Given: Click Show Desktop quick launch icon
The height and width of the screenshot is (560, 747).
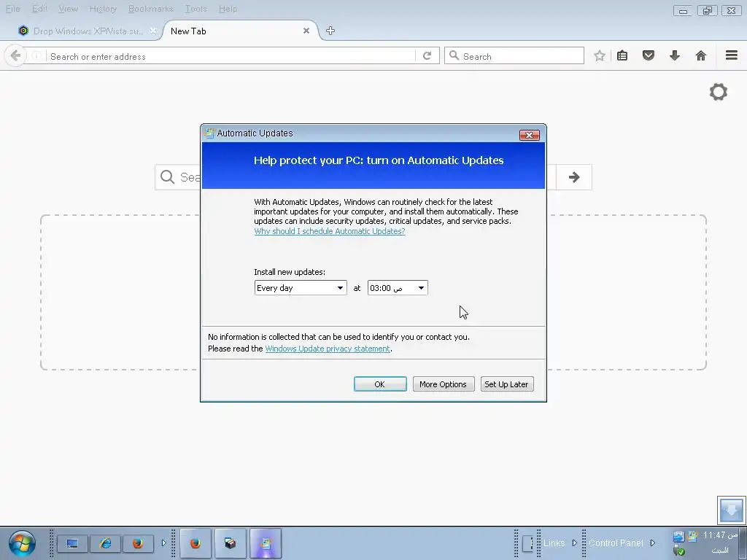Looking at the screenshot, I should [72, 543].
